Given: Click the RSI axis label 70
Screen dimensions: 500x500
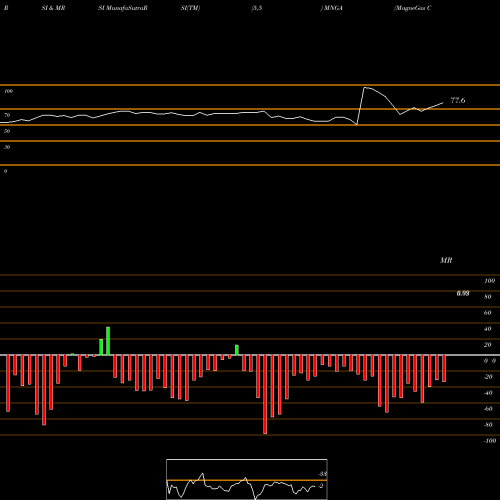Looking at the screenshot, I should point(7,115).
